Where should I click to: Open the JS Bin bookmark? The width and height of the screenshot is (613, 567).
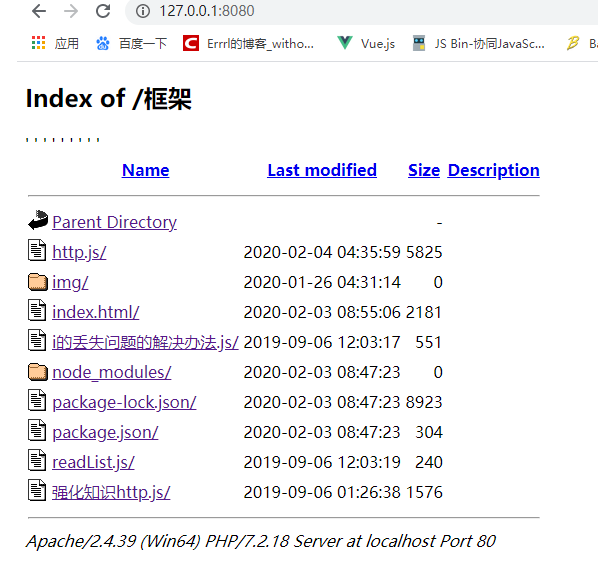(x=479, y=43)
